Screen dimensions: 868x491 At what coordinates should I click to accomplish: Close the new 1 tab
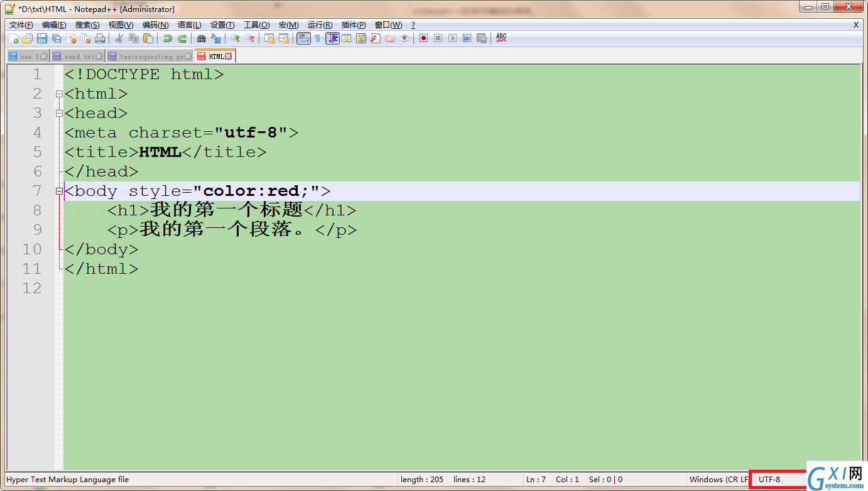click(43, 57)
